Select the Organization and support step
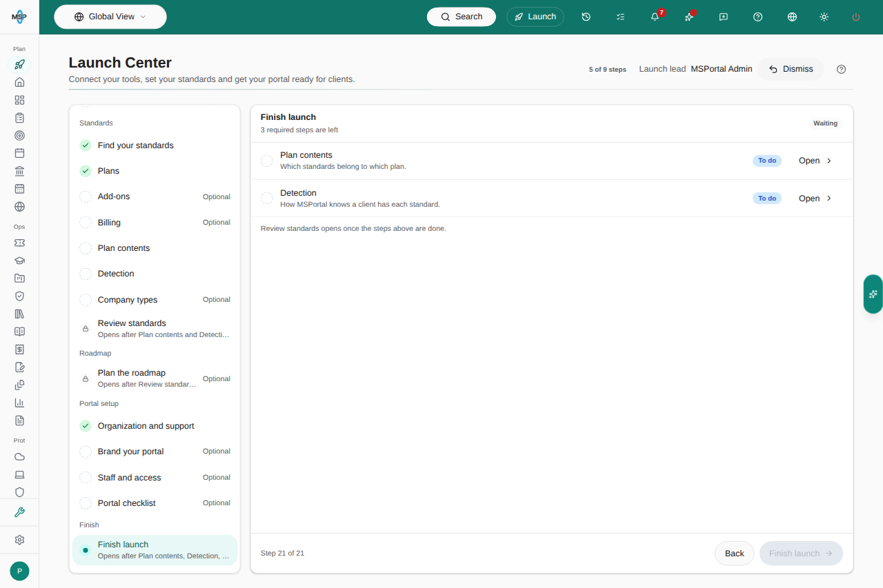This screenshot has width=883, height=588. coord(155,426)
